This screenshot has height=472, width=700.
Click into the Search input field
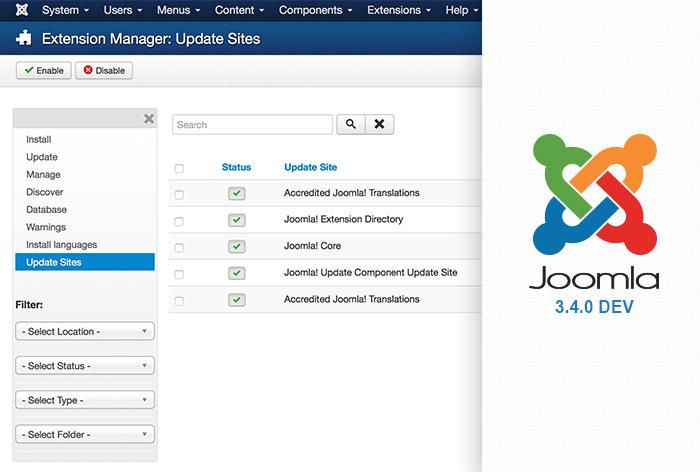tap(252, 125)
